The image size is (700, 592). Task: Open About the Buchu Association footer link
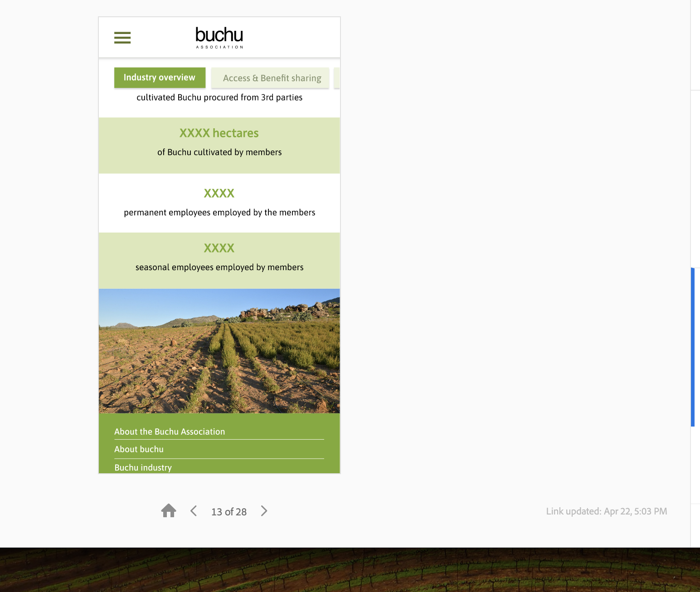point(170,432)
